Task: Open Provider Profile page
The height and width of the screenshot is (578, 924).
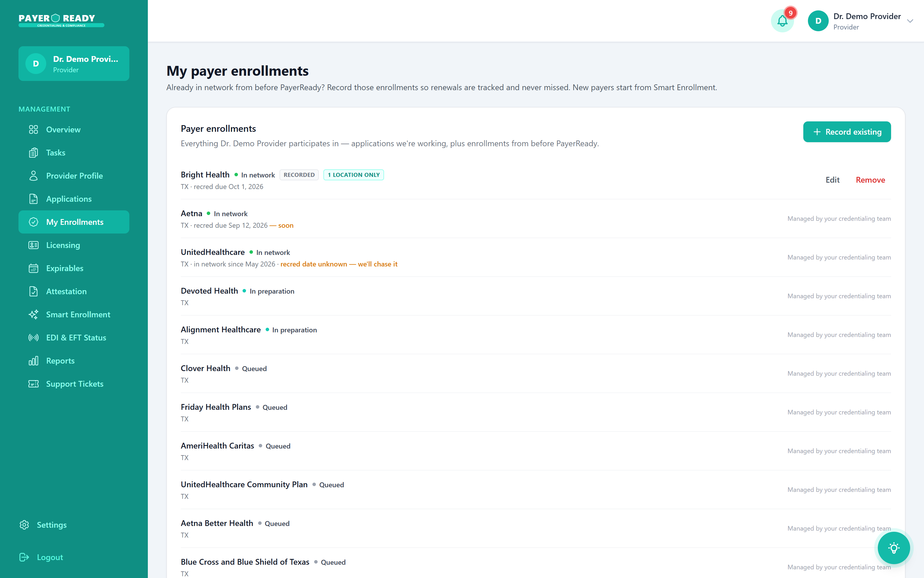Action: [x=74, y=176]
